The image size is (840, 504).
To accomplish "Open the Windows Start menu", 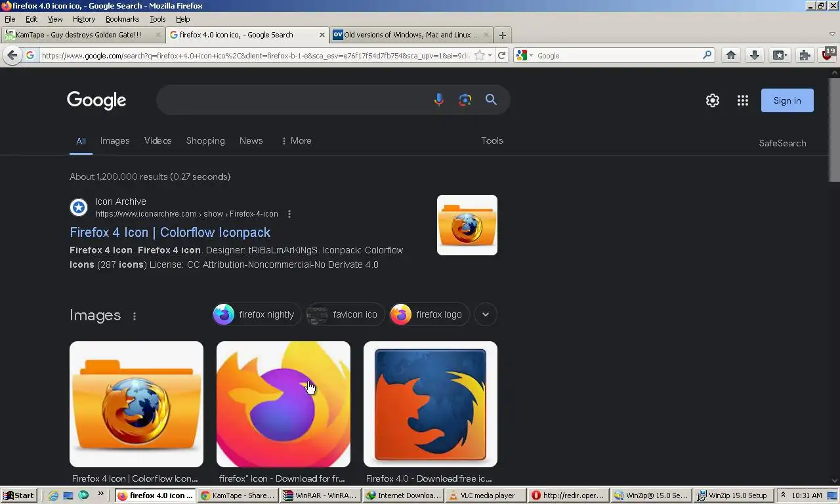I will click(x=18, y=495).
